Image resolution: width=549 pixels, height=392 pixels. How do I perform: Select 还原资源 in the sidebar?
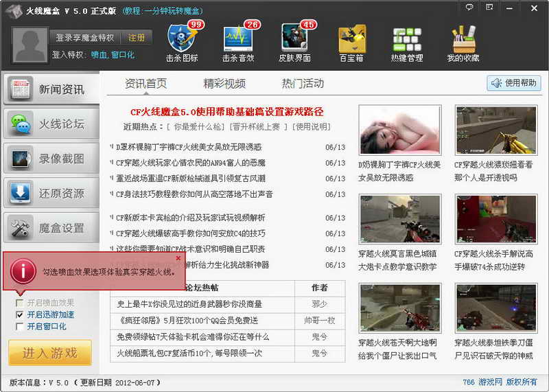coord(51,193)
